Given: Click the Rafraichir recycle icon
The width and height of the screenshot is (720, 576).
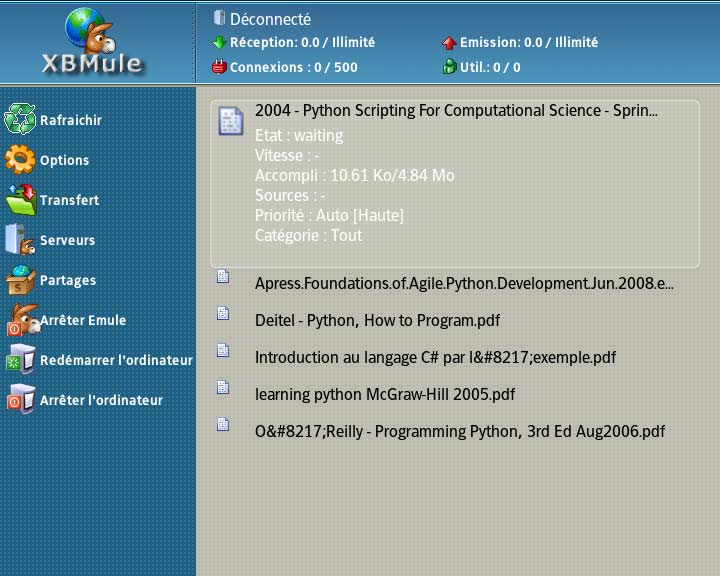Looking at the screenshot, I should (x=20, y=119).
